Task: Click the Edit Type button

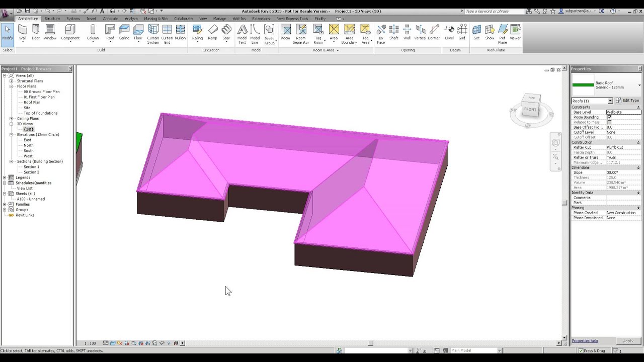Action: click(626, 100)
